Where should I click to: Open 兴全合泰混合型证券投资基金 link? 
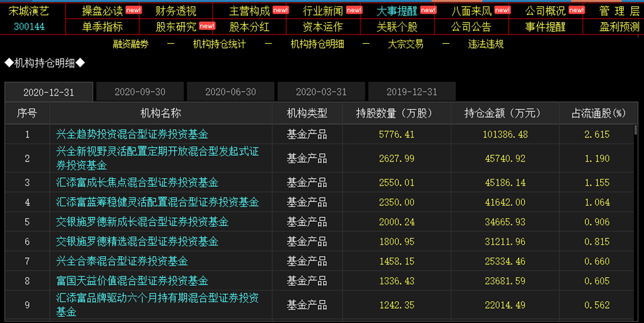(122, 261)
